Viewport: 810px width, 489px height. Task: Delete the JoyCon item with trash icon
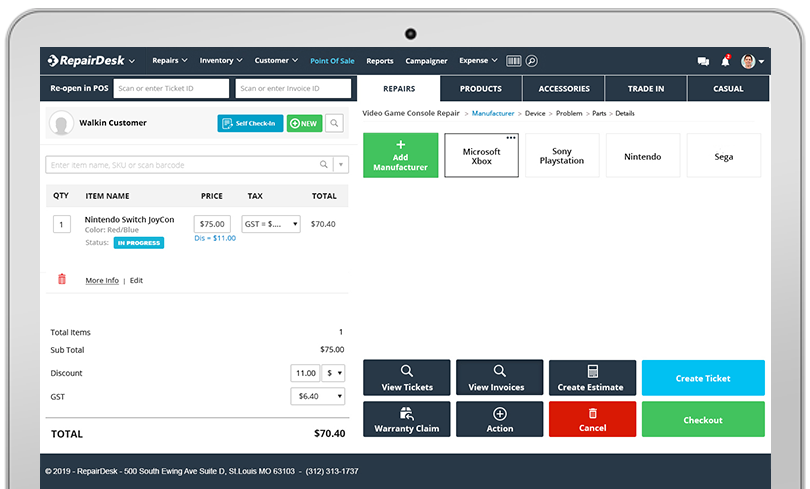[62, 279]
